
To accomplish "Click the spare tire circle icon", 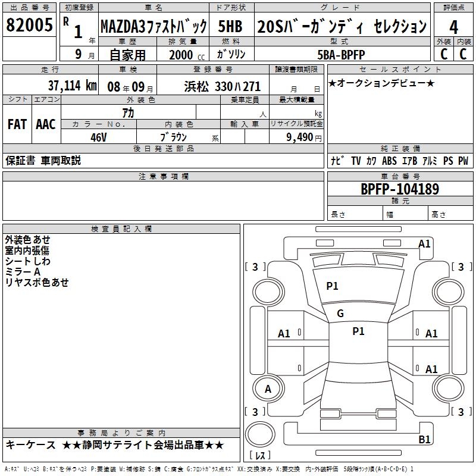I will pyautogui.click(x=260, y=434).
